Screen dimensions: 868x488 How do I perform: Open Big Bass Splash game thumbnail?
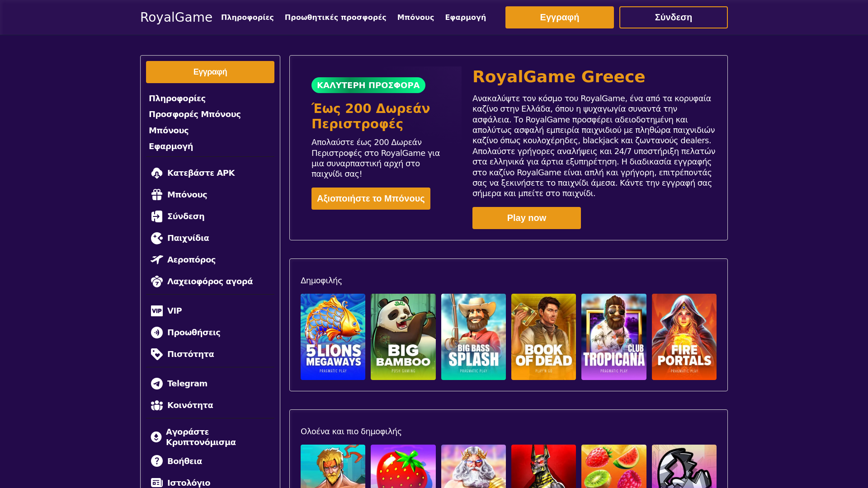tap(473, 337)
